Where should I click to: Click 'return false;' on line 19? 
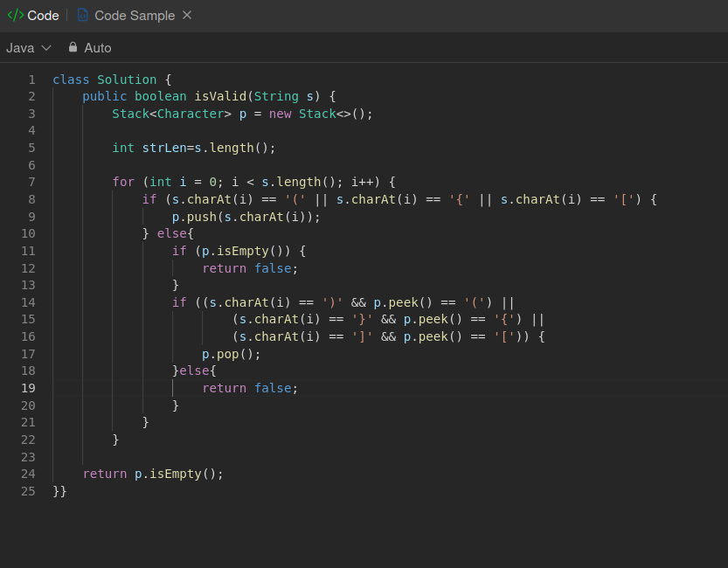[250, 388]
